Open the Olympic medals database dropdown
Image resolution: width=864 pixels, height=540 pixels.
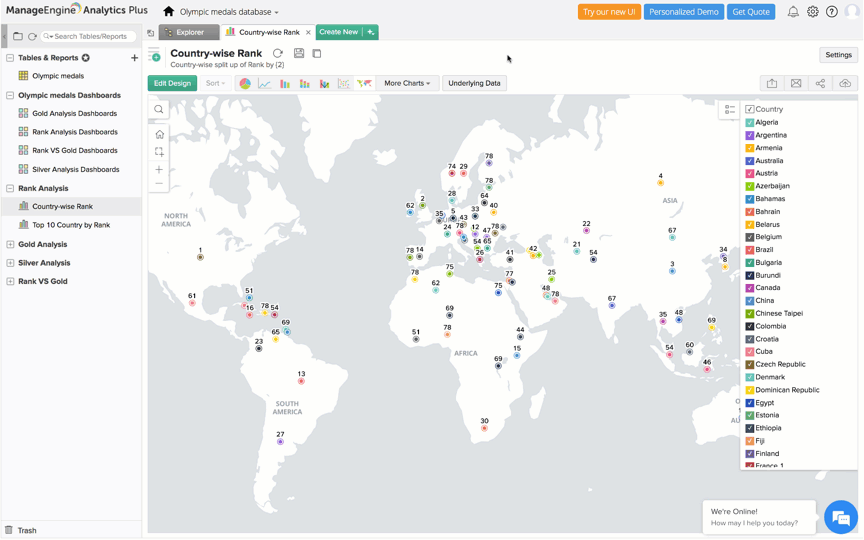pos(229,12)
